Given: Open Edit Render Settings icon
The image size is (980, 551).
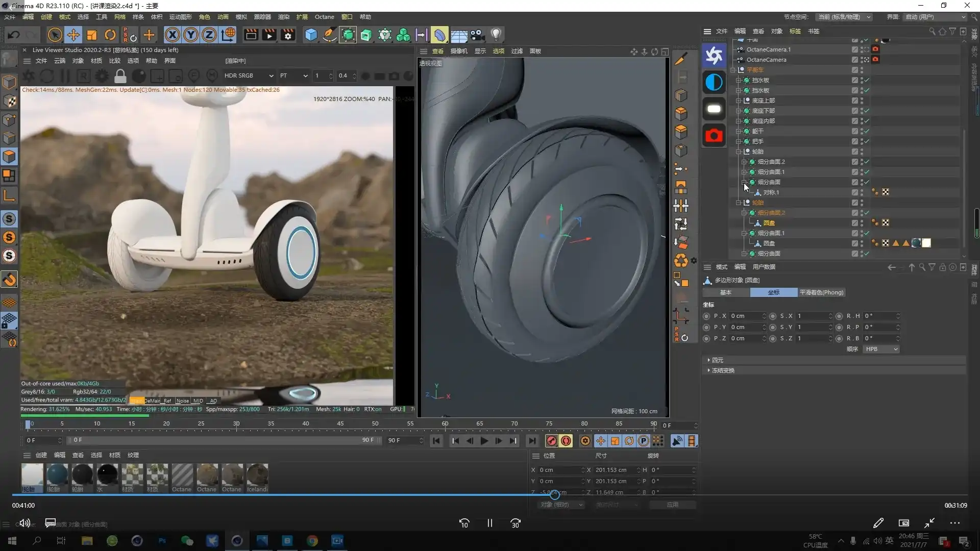Looking at the screenshot, I should (288, 35).
